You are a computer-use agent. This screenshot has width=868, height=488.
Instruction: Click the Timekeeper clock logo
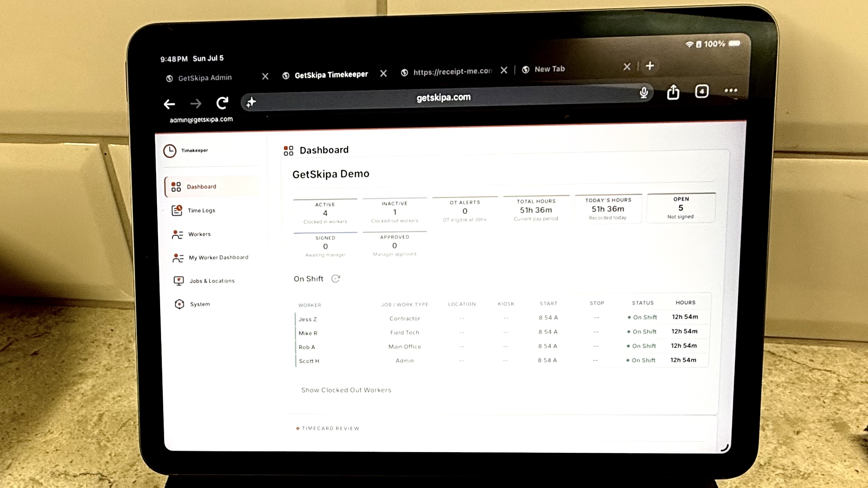(x=170, y=151)
